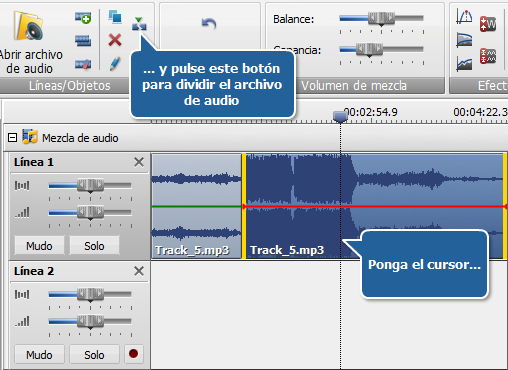
Task: Click the duplicate object icon
Action: tap(115, 17)
